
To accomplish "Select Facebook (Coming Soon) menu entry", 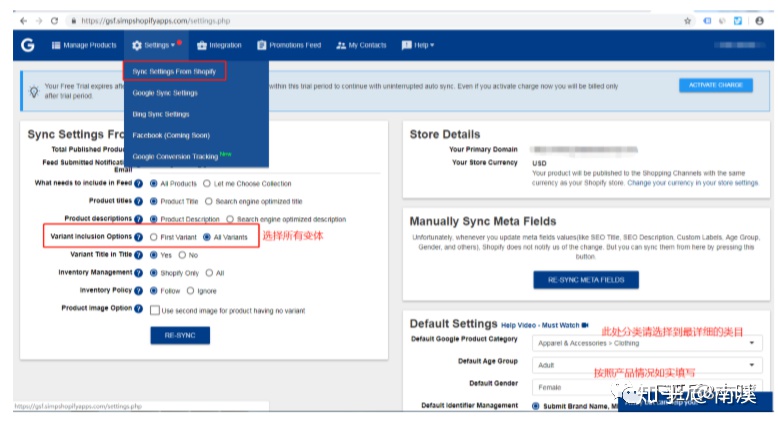I will [171, 135].
